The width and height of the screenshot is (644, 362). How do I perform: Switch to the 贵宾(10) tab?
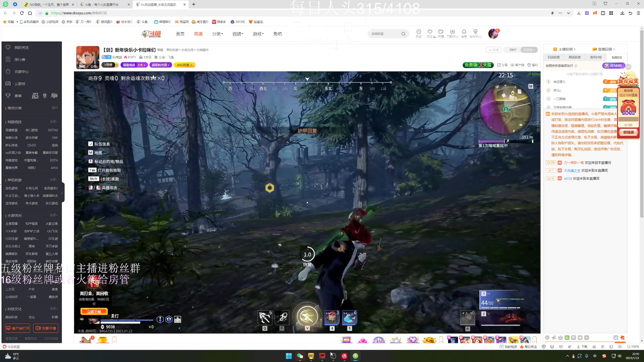(x=596, y=57)
